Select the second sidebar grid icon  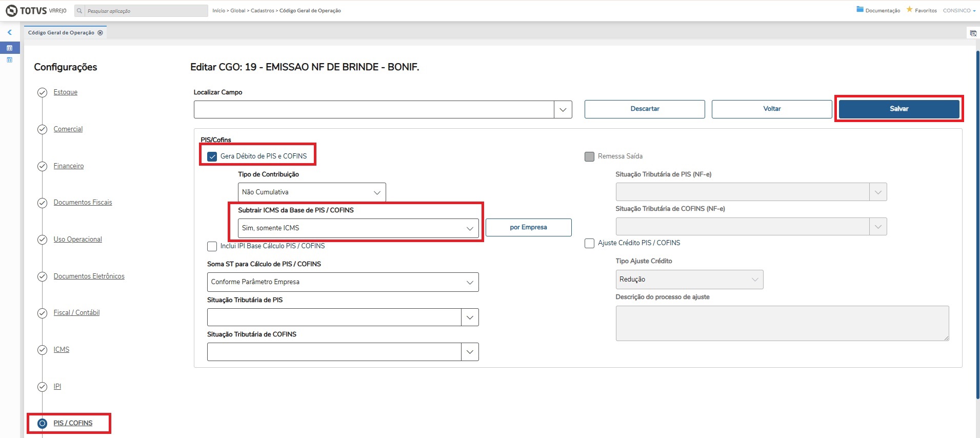pos(9,60)
